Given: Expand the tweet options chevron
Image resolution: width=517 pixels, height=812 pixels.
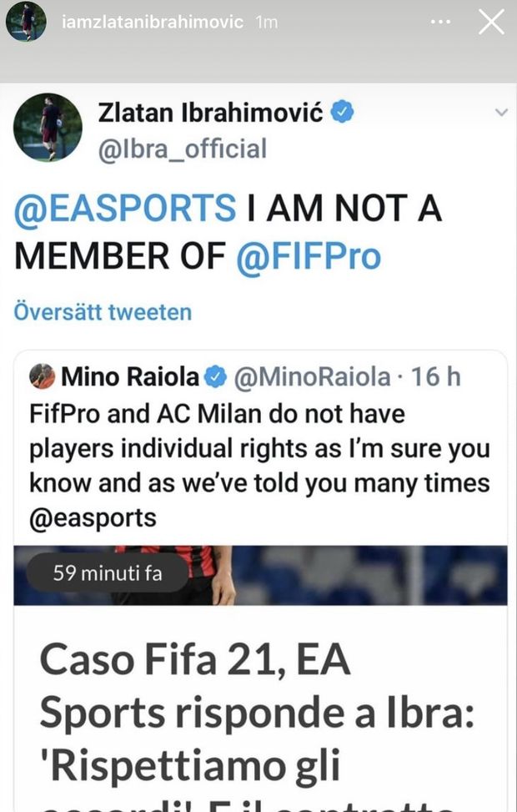Looking at the screenshot, I should (x=500, y=112).
